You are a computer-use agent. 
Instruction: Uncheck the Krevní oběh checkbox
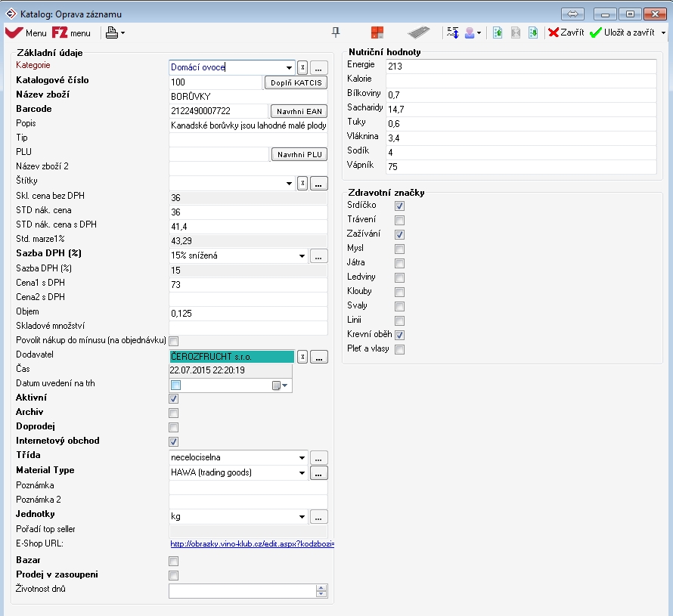(399, 335)
